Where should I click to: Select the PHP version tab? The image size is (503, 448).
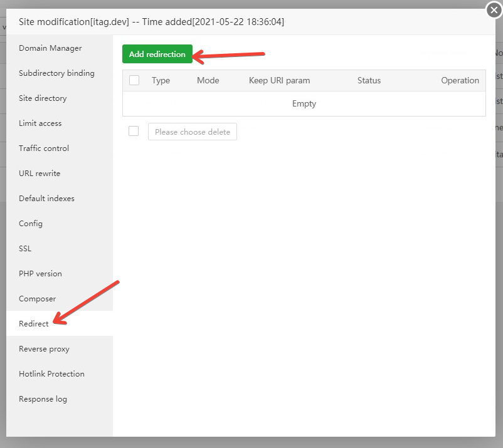60,273
